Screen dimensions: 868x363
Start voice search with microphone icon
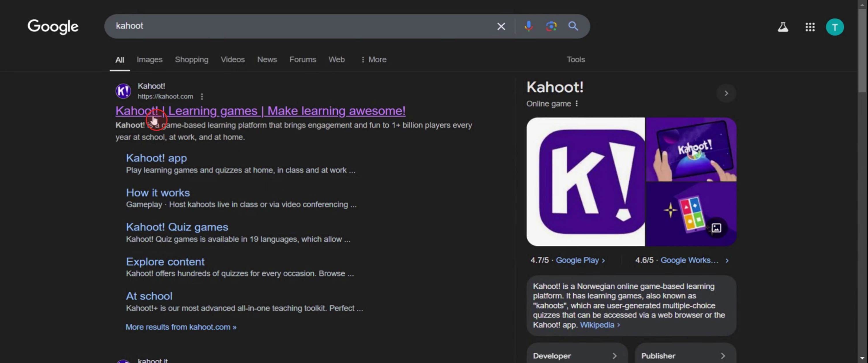pos(528,26)
